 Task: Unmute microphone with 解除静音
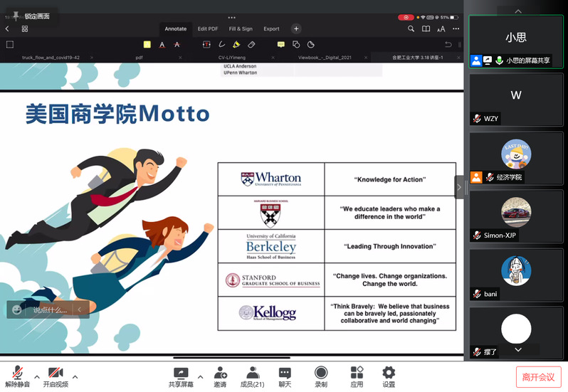pos(17,377)
